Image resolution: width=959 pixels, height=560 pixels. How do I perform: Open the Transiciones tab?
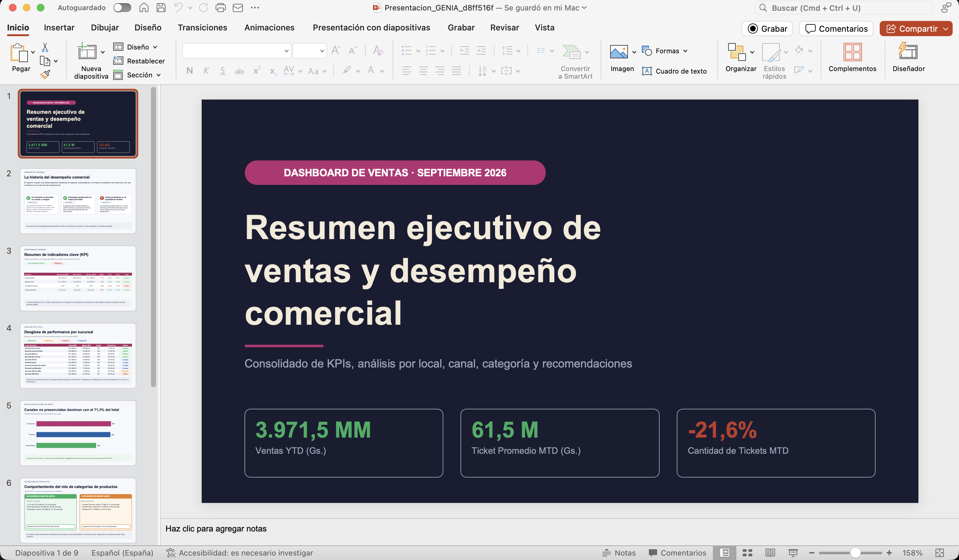[202, 27]
